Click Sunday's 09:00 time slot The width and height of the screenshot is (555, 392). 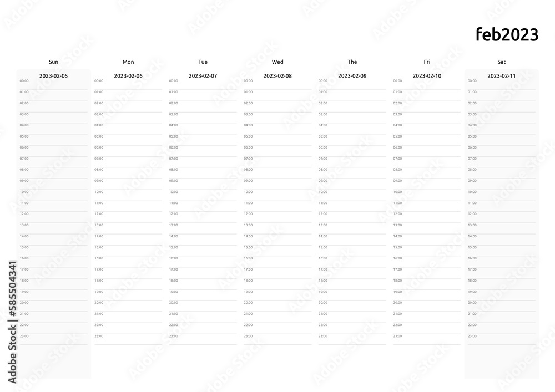[x=53, y=184]
